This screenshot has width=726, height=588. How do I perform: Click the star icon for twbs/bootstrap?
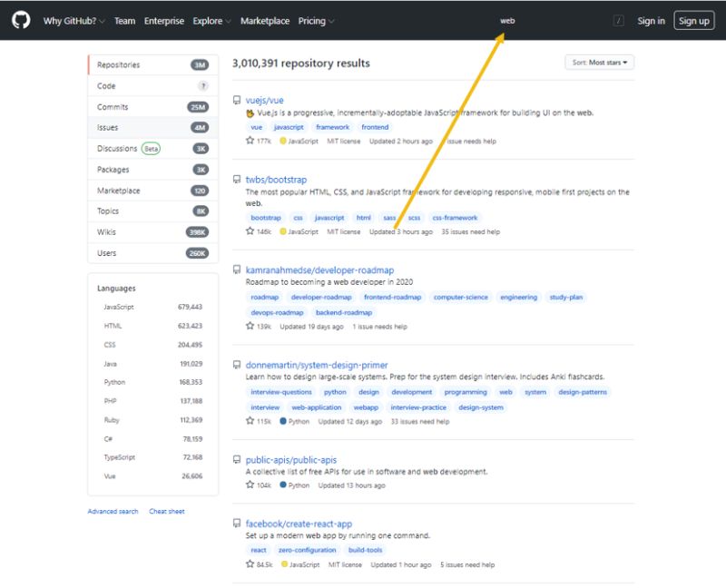pos(250,231)
